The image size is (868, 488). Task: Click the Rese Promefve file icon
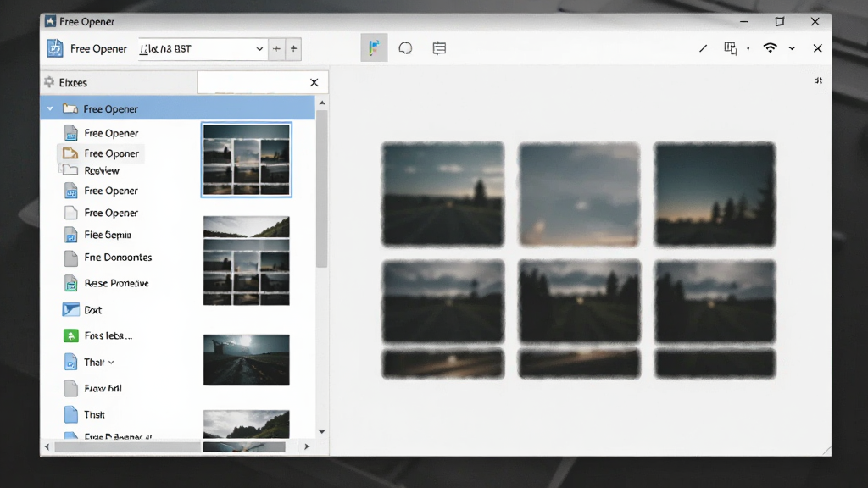pos(71,283)
